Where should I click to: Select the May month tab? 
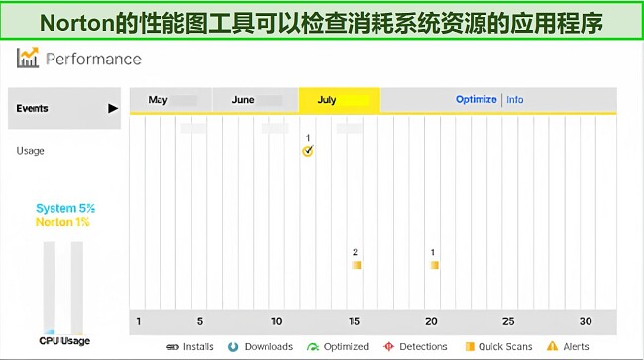(x=170, y=100)
